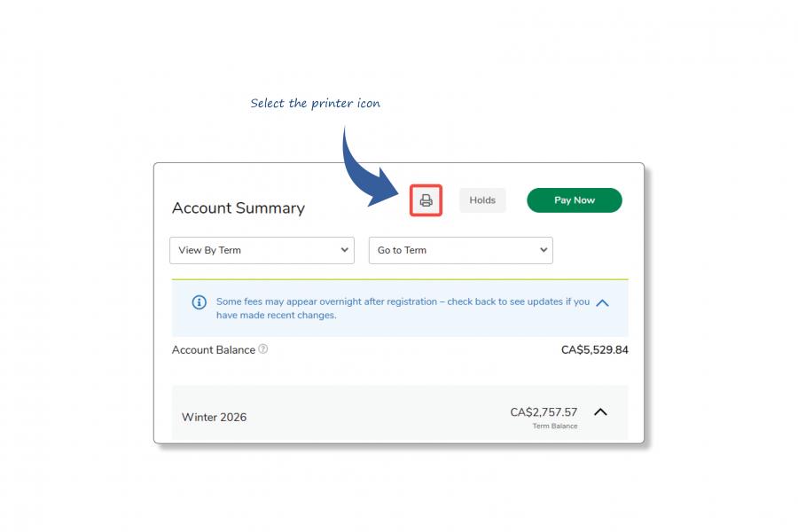Click the question mark beside Account Balance
The image size is (798, 532).
(262, 349)
